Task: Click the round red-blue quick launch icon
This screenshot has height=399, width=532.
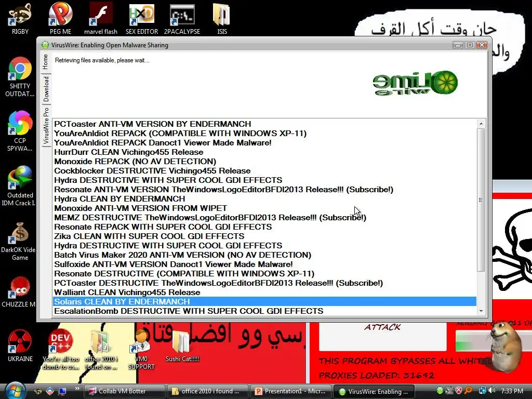Action: (x=50, y=391)
